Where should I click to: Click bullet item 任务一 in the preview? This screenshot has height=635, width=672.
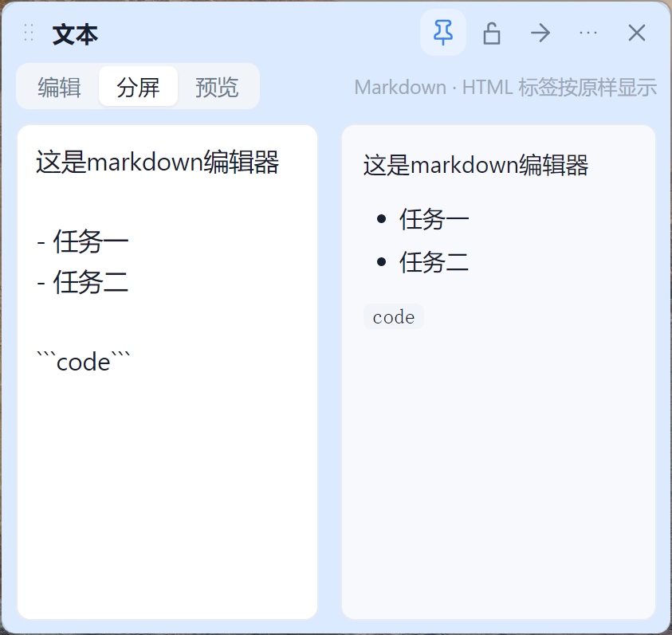click(434, 219)
